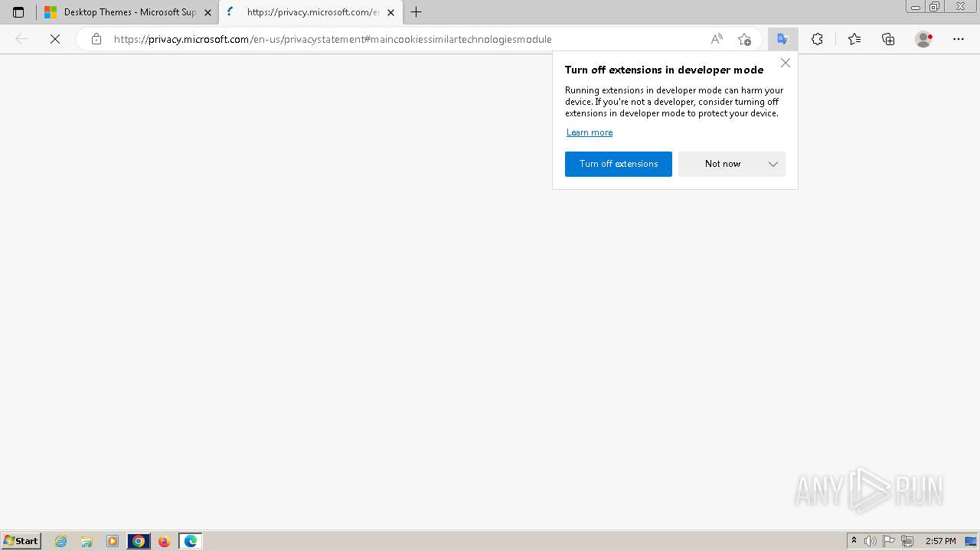The image size is (980, 551).
Task: Open the Windows Start menu
Action: coord(21,541)
